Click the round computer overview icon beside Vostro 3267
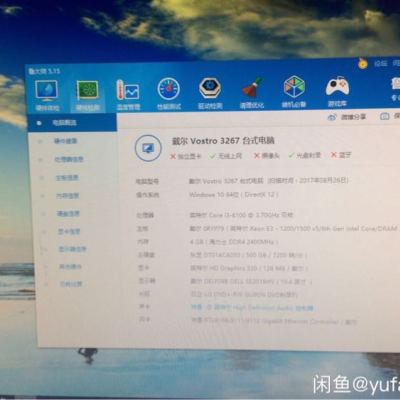 pos(148,148)
